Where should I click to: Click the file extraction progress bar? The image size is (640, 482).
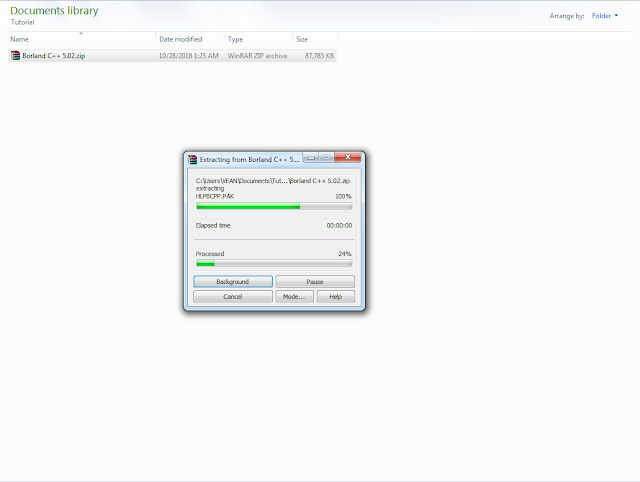click(x=274, y=206)
